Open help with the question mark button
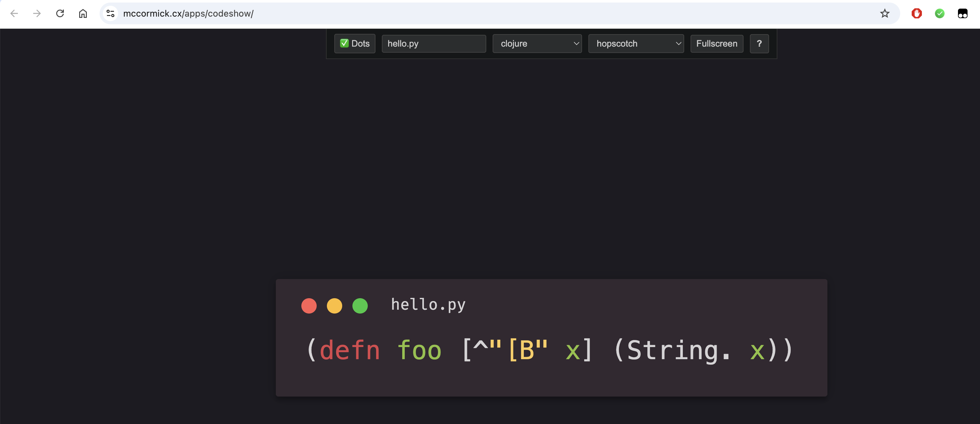Viewport: 980px width, 424px height. tap(759, 44)
